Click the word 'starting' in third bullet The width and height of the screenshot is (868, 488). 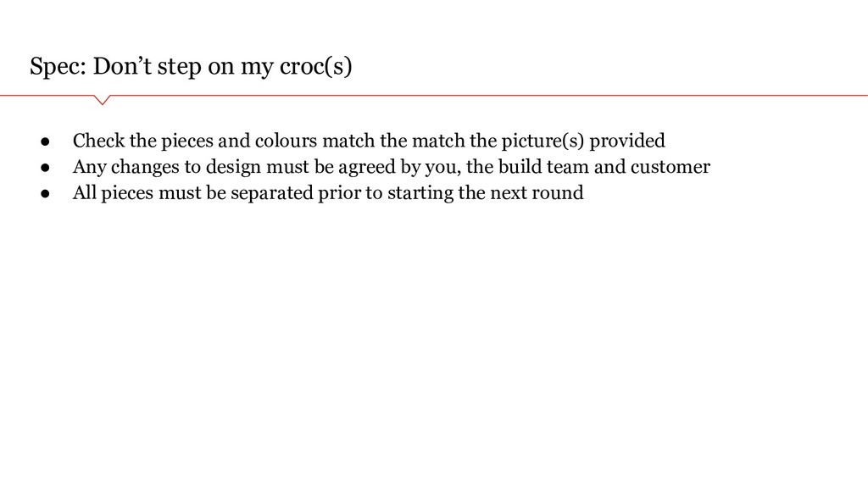click(x=420, y=193)
